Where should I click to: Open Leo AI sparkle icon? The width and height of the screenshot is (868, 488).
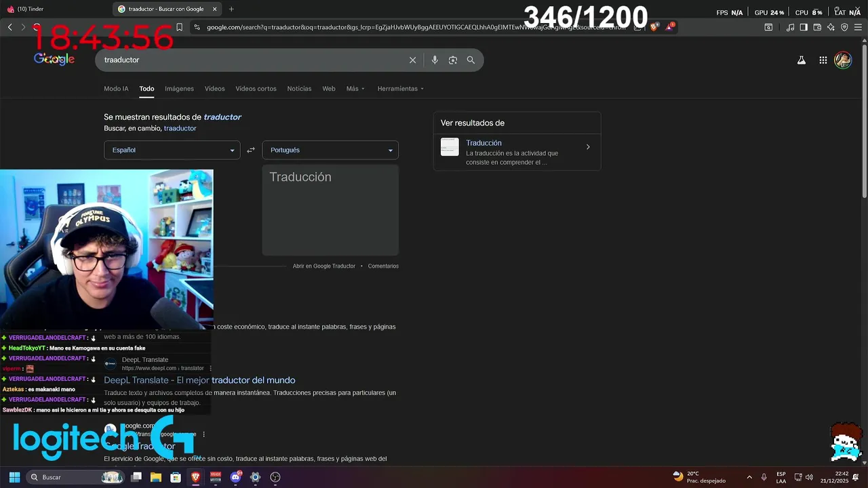click(831, 27)
